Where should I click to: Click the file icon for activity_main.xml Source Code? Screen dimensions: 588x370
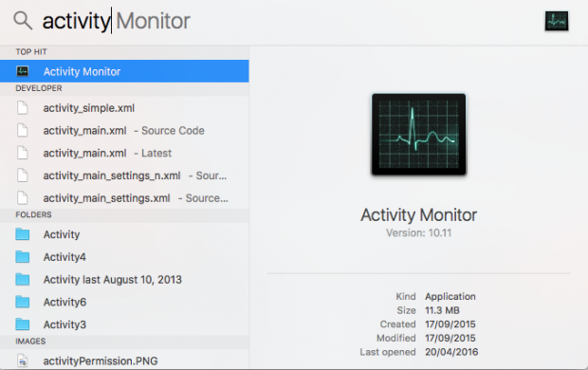click(x=23, y=131)
